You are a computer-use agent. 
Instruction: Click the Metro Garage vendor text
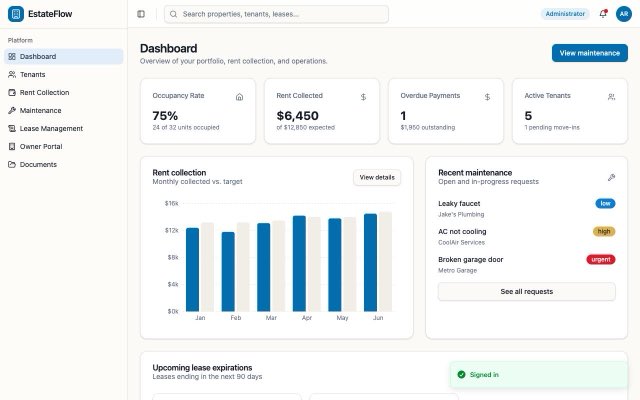tap(457, 270)
